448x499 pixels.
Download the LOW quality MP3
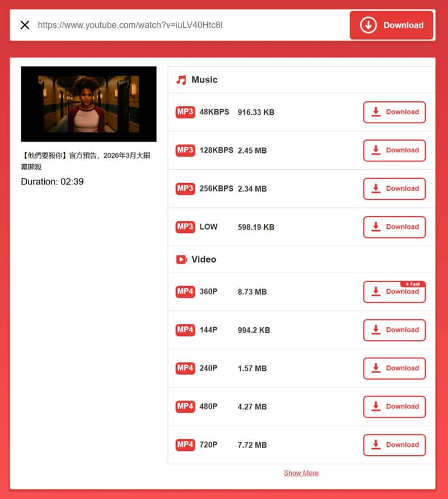click(x=394, y=227)
